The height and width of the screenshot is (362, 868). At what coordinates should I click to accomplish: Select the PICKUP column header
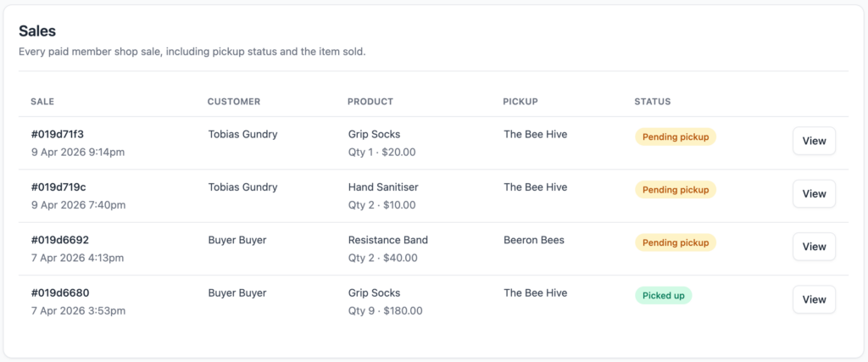[520, 102]
